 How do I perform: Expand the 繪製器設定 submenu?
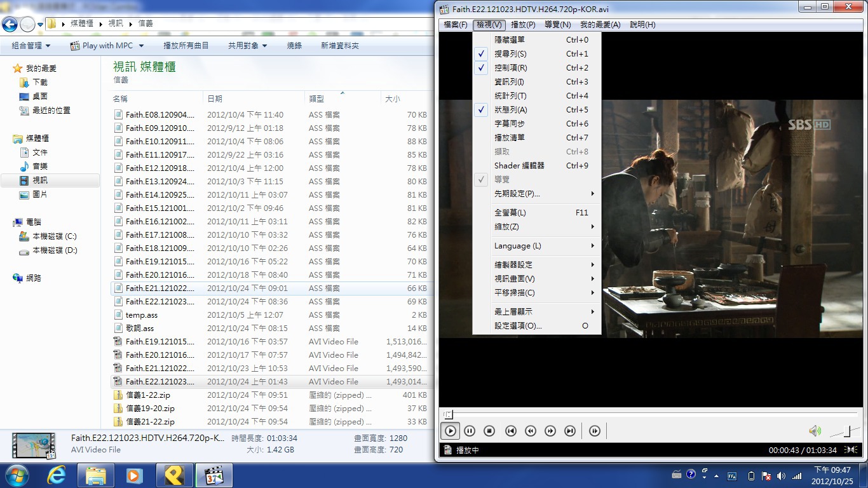537,265
